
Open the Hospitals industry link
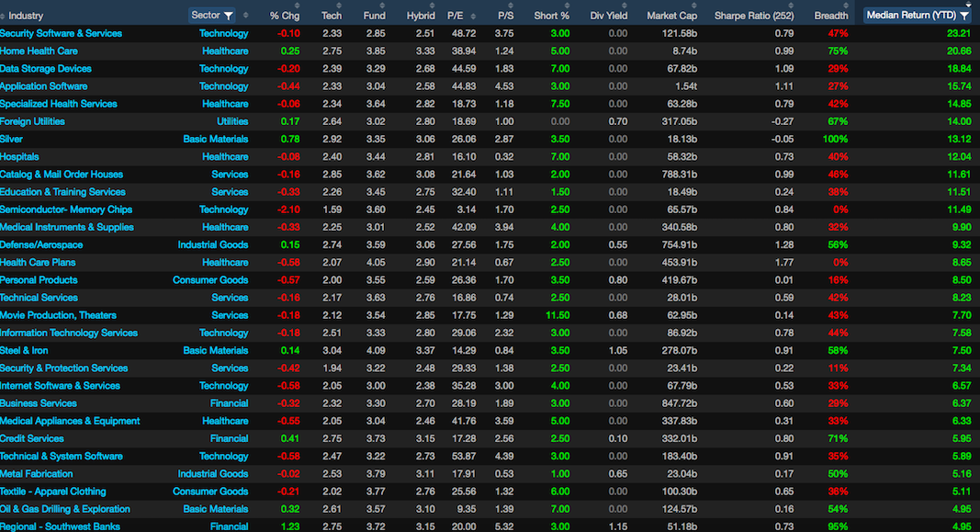(19, 157)
